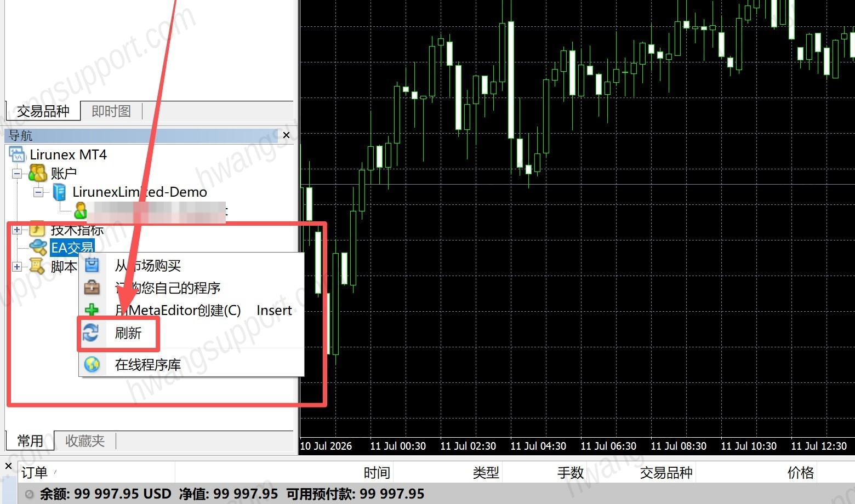Select 刷新 in the context menu

(192, 333)
